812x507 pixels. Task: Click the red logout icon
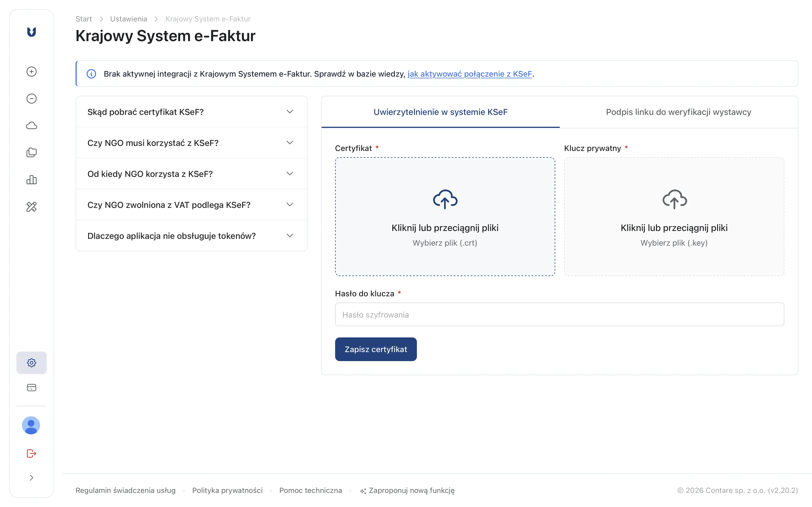(x=32, y=453)
